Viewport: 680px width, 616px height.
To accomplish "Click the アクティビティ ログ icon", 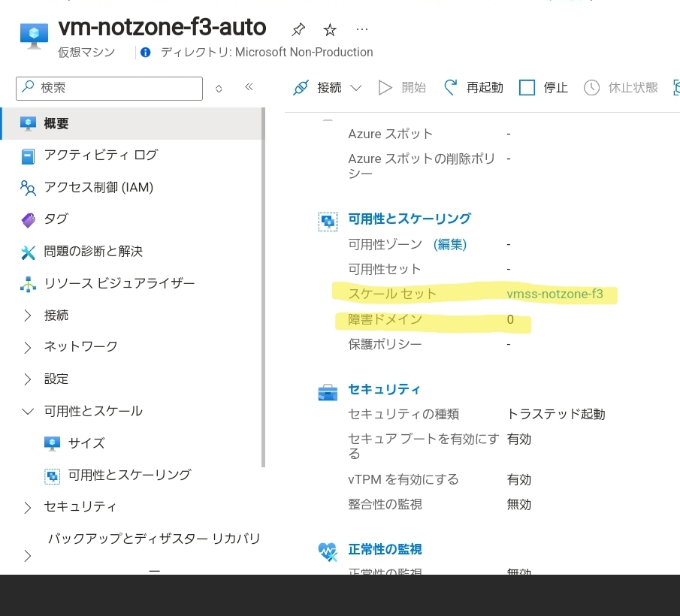I will 29,156.
